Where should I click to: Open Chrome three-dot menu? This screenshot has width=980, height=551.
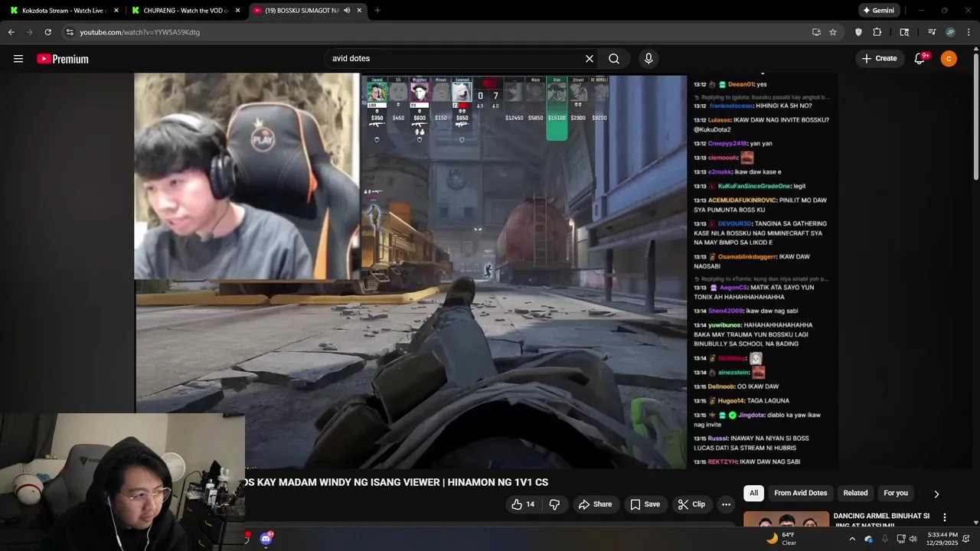969,32
